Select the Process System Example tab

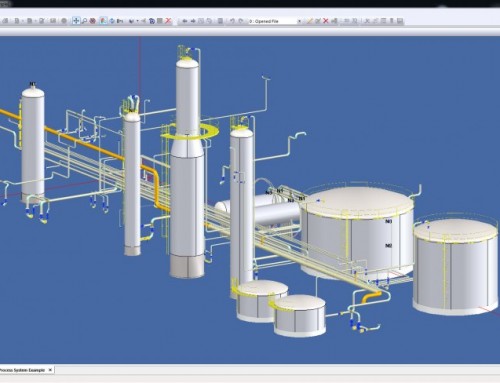[x=22, y=370]
